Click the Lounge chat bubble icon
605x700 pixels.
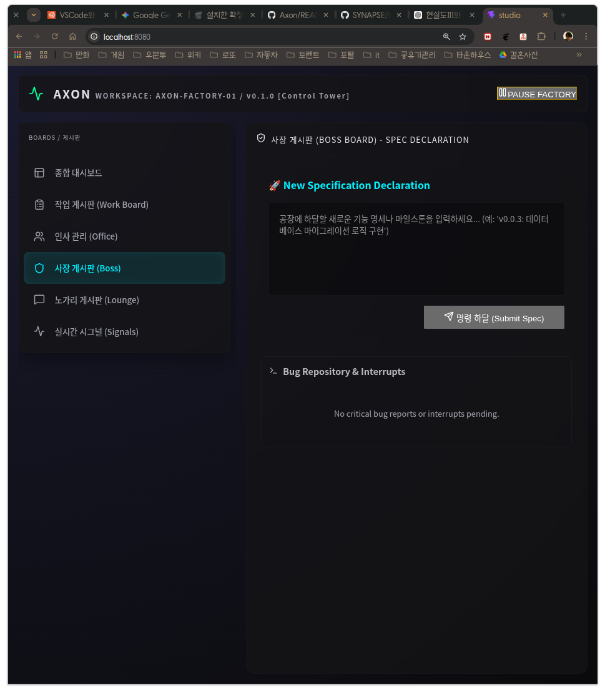(x=39, y=300)
